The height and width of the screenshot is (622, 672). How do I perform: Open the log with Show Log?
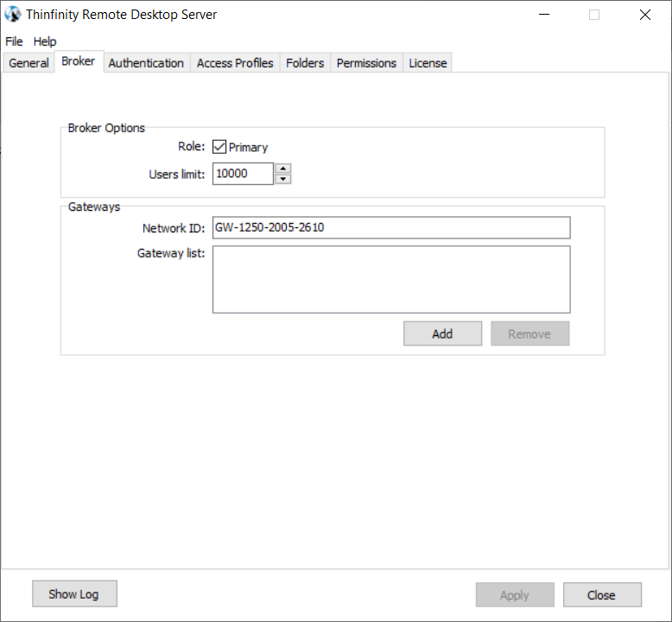(x=74, y=593)
